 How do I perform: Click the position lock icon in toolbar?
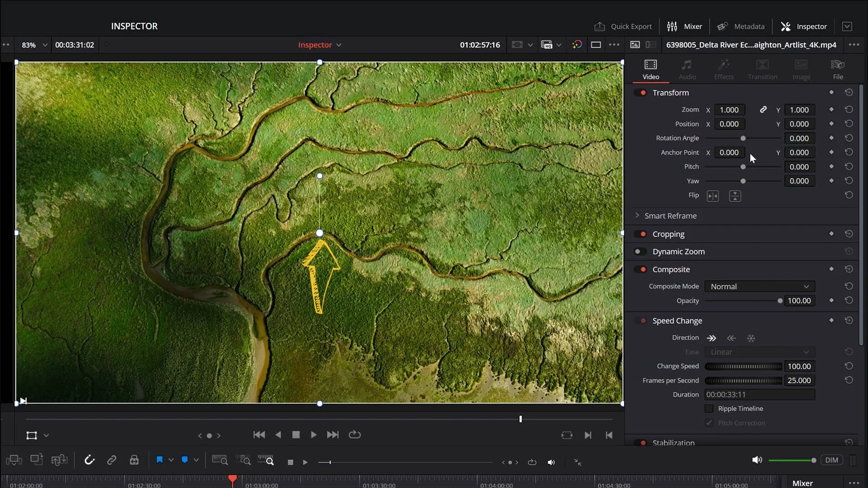pos(134,460)
